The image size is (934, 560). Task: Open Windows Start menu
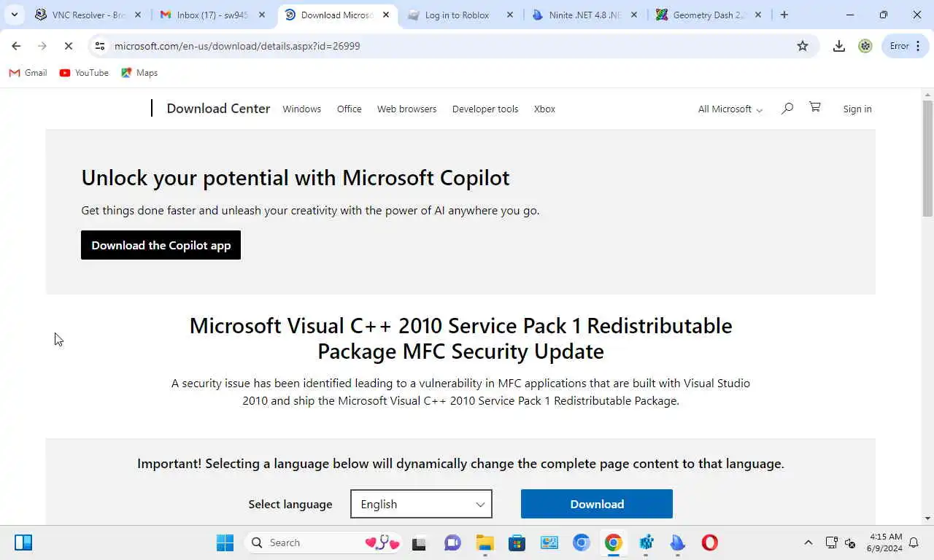[225, 542]
